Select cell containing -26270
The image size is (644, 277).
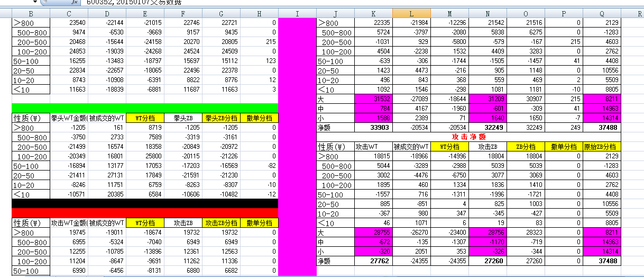coord(411,233)
